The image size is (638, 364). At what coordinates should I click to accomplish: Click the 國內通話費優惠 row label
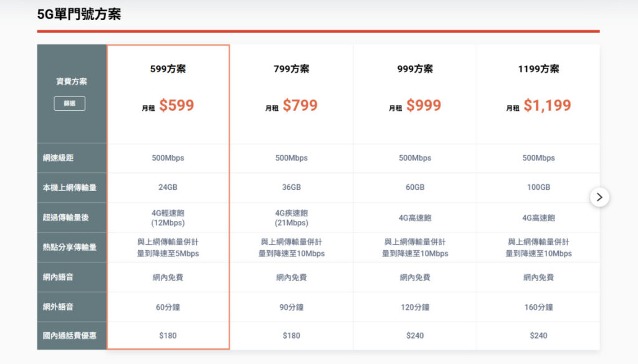pos(69,335)
